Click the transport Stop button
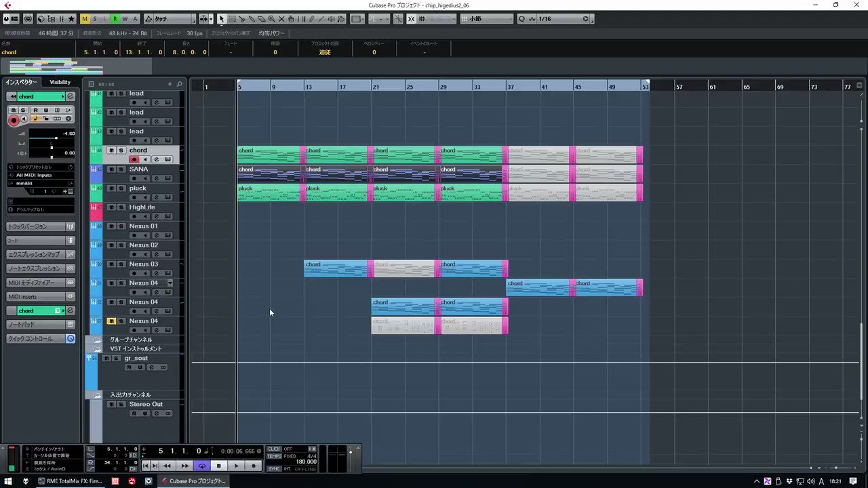Screen dimensions: 868x488 click(218, 466)
